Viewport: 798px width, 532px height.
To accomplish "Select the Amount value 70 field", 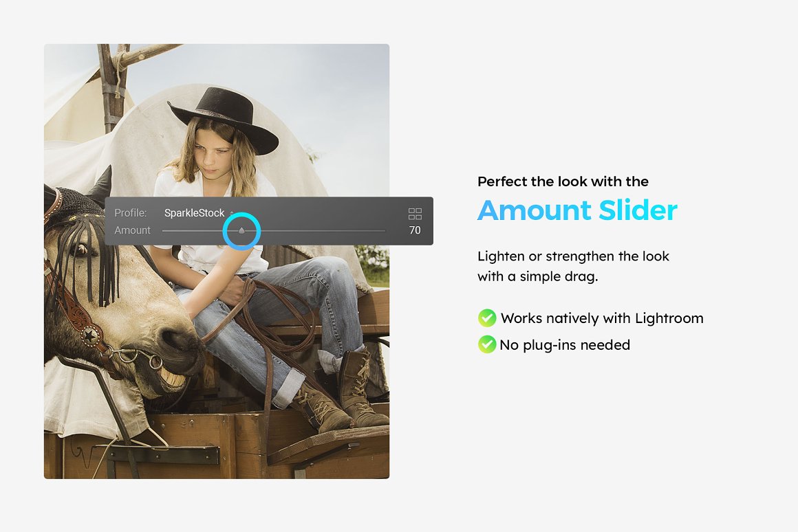I will (415, 230).
